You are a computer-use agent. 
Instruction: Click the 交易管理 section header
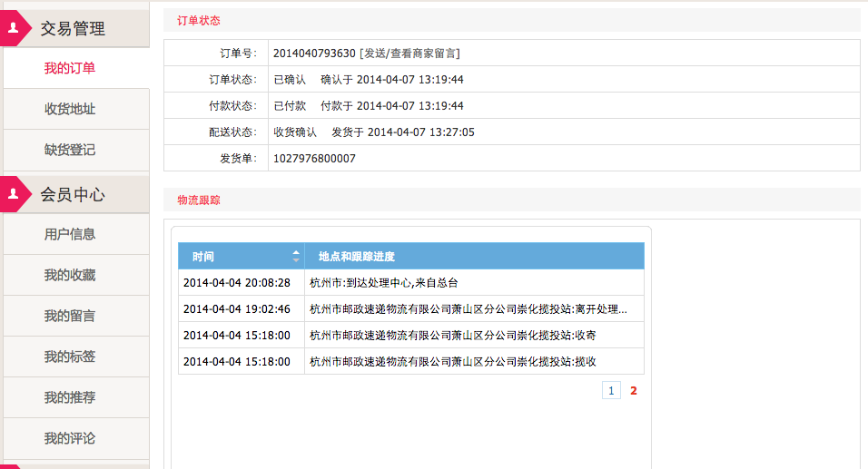(x=76, y=28)
